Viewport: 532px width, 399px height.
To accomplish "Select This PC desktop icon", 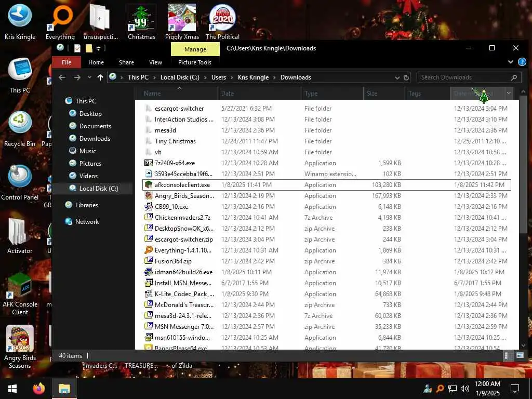I will [20, 76].
